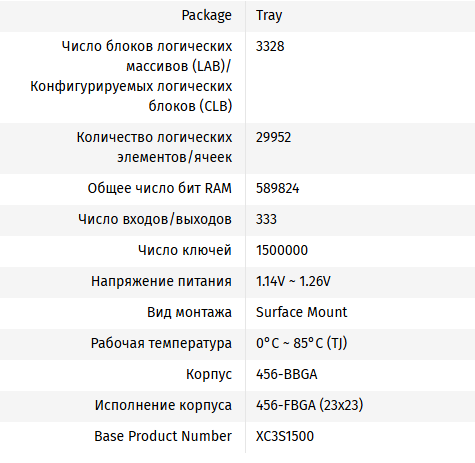Screen dimensions: 475x463
Task: Click the 456-FBGA (23x23) value
Action: (x=309, y=405)
